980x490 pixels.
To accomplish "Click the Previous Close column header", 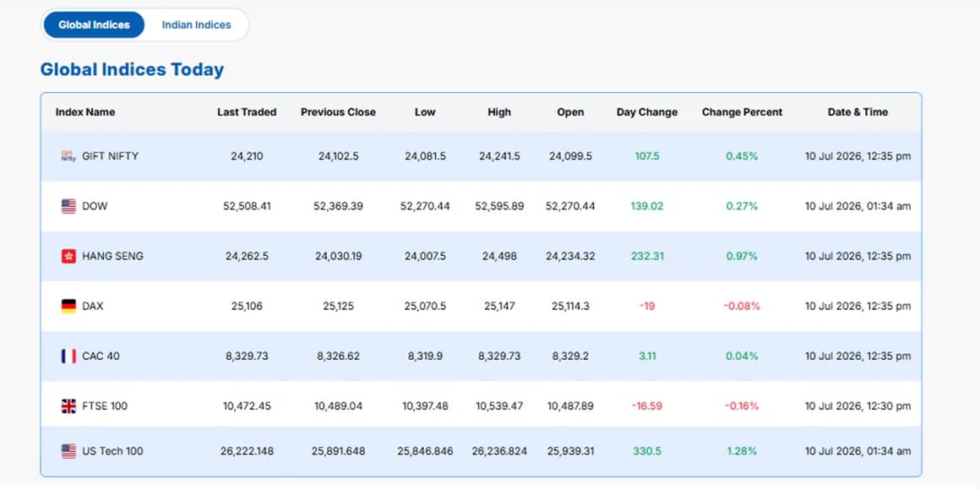I will [x=338, y=112].
